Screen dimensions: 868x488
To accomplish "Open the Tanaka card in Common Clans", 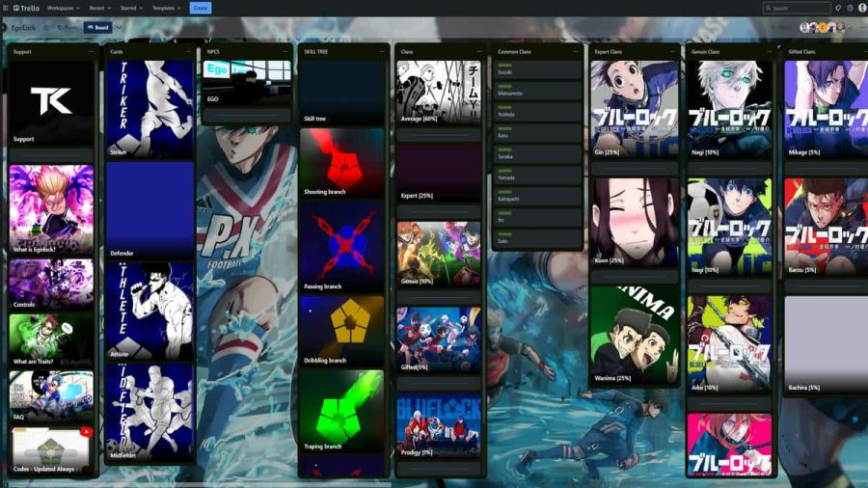I will pyautogui.click(x=537, y=153).
